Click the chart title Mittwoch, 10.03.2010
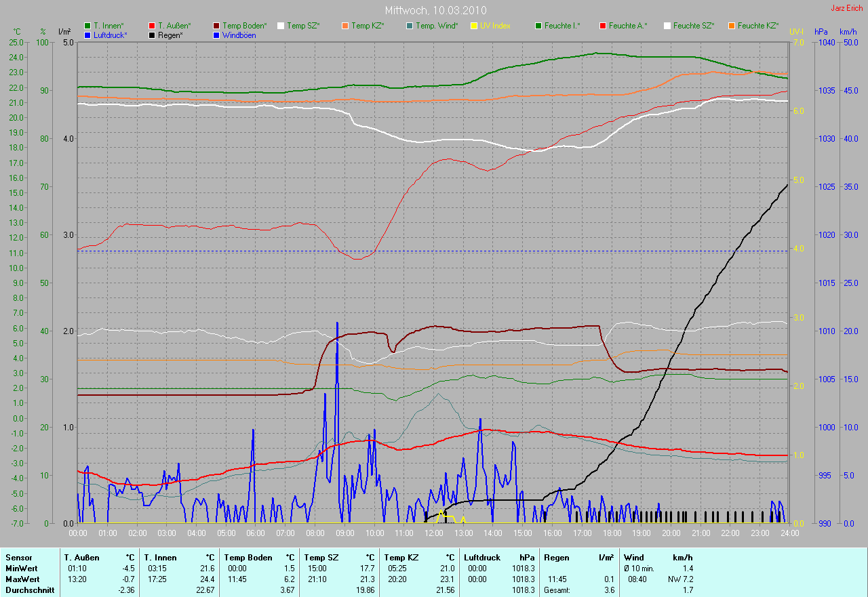The height and width of the screenshot is (597, 868). coord(436,10)
